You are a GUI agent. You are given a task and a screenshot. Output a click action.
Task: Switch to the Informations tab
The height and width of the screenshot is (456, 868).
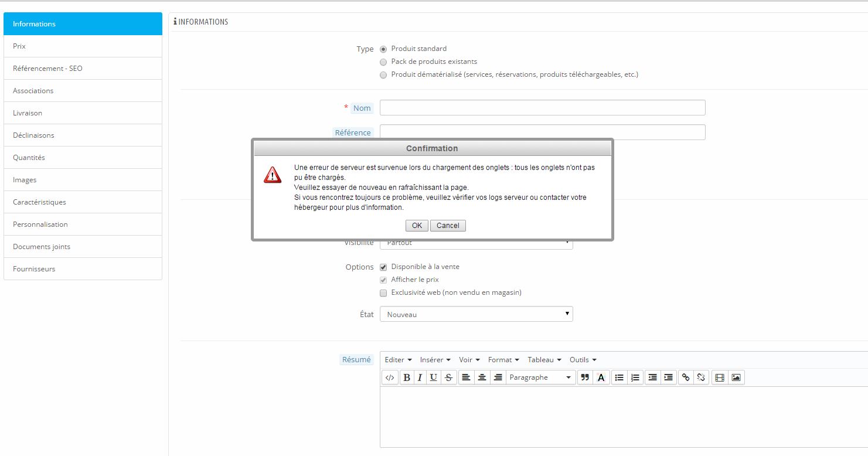pyautogui.click(x=83, y=24)
